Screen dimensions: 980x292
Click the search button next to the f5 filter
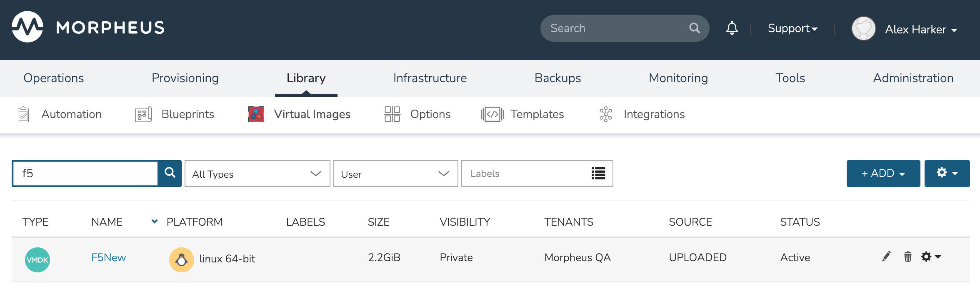click(x=170, y=173)
